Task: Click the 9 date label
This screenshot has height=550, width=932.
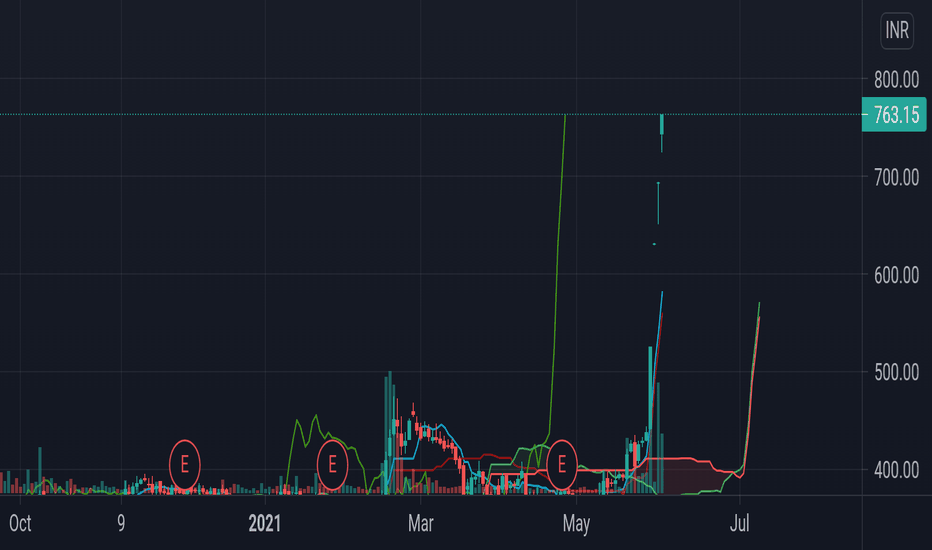Action: (x=121, y=523)
